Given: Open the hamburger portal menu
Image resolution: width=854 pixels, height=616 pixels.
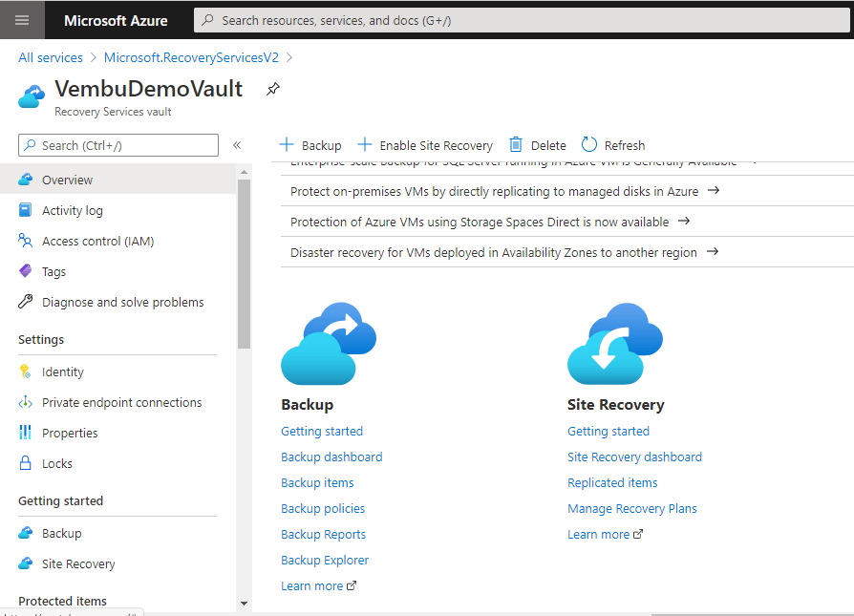Looking at the screenshot, I should [22, 20].
